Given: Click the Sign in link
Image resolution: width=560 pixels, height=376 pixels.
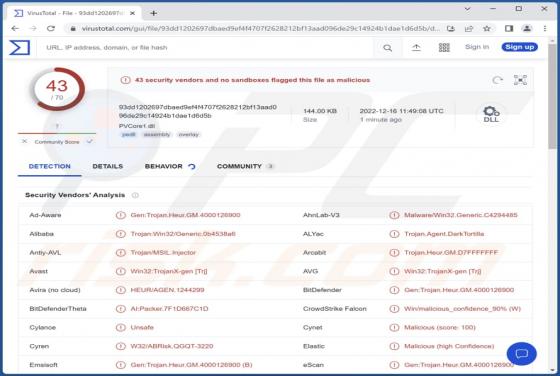Looking at the screenshot, I should pos(477,47).
